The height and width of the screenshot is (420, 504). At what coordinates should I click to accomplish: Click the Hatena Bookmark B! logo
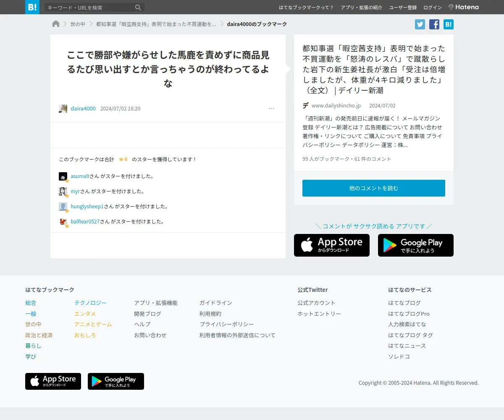(32, 7)
